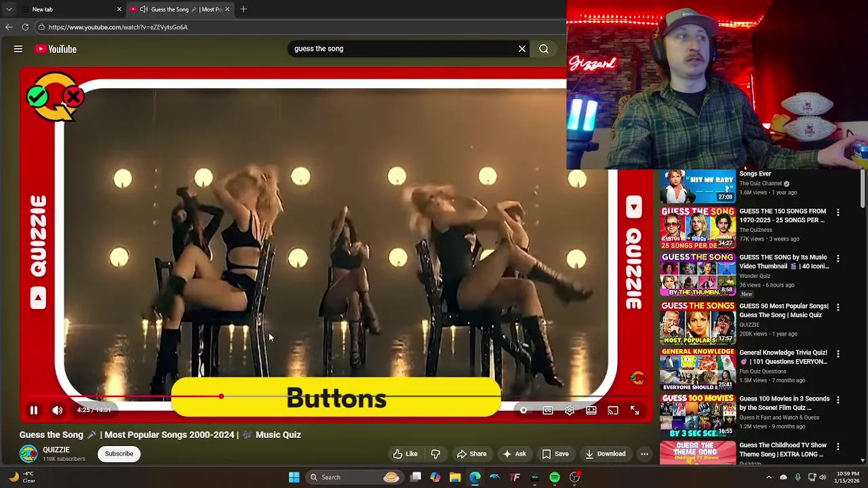Screen dimensions: 868x488
Task: Expand the browser tab list dropdown
Action: coord(9,9)
